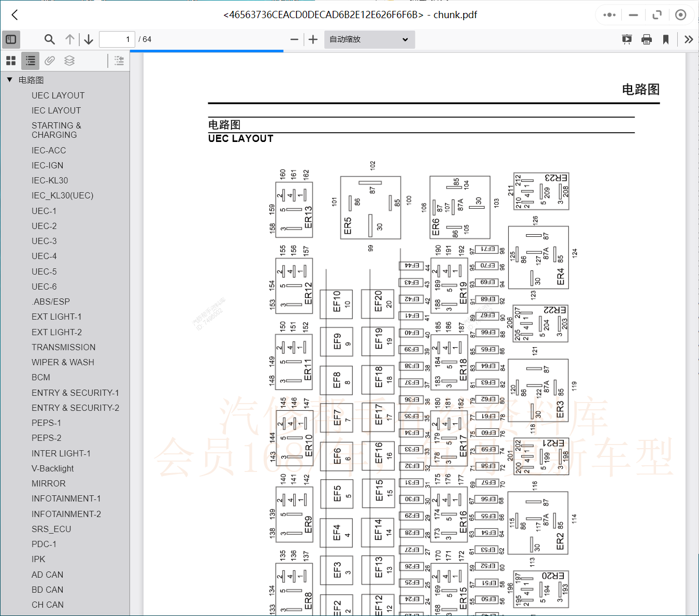Zoom in on the page

click(x=312, y=39)
